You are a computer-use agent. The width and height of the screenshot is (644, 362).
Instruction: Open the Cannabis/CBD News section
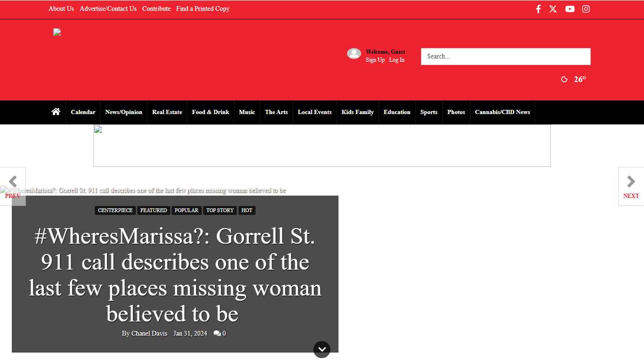[503, 112]
